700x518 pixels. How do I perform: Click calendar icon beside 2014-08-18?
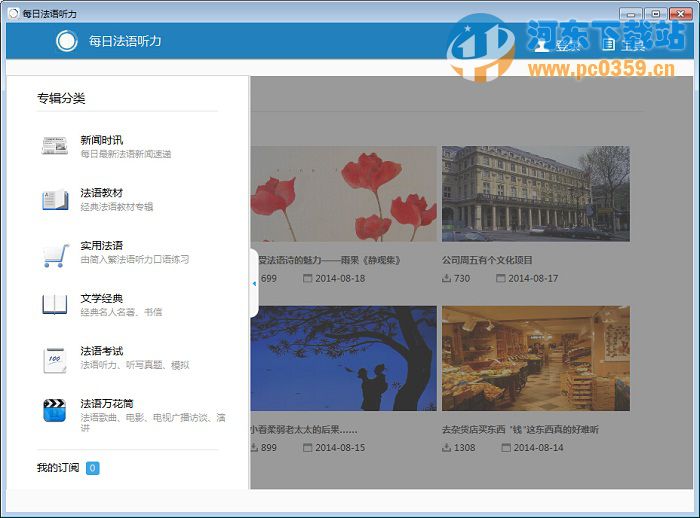pos(308,278)
